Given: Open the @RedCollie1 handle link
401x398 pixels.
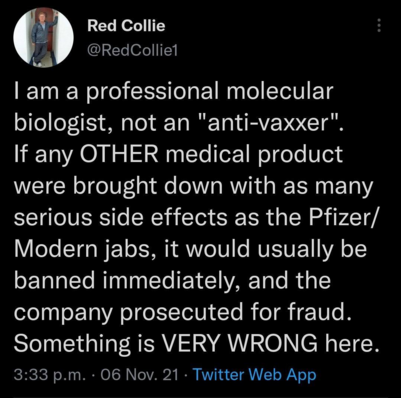Looking at the screenshot, I should [x=133, y=51].
